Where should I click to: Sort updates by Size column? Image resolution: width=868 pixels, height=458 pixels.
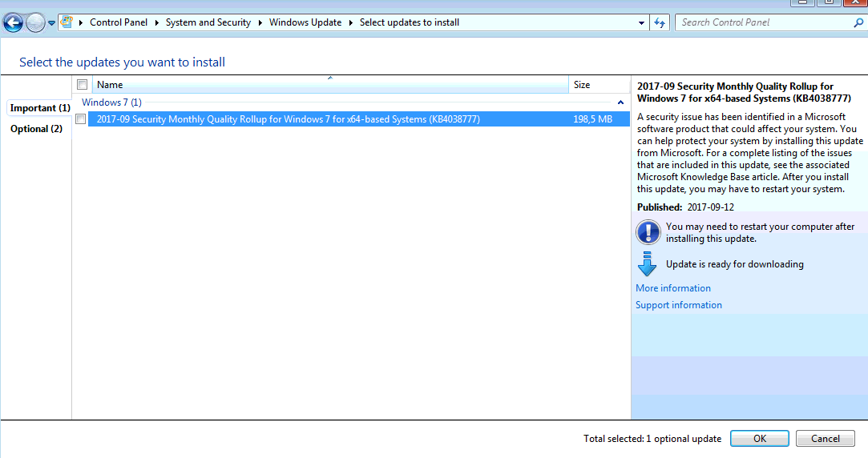coord(600,85)
